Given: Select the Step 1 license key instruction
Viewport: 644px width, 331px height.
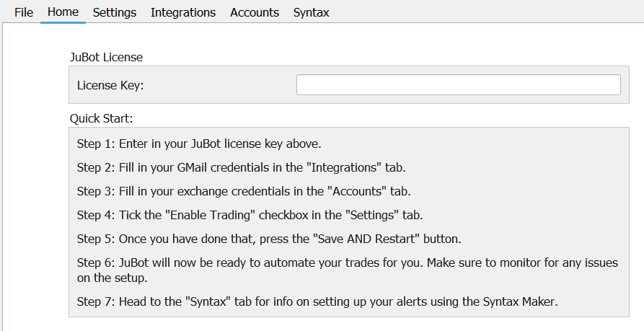Looking at the screenshot, I should point(199,144).
